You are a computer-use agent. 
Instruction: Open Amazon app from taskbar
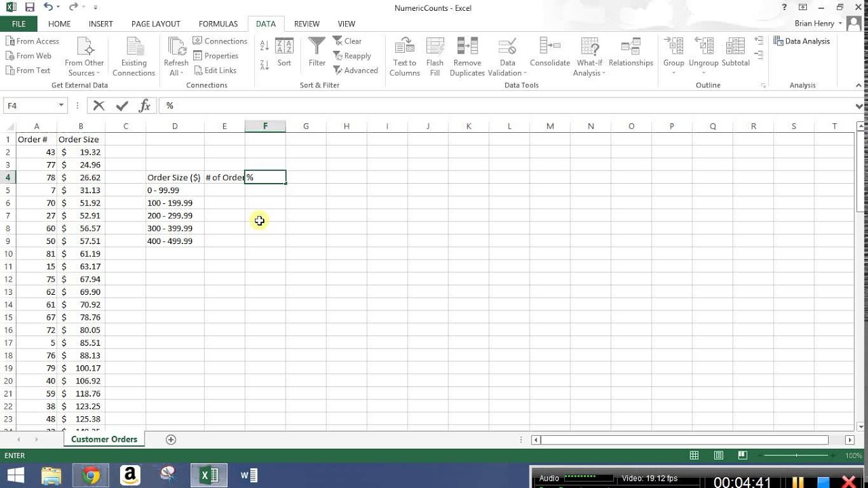click(x=130, y=476)
